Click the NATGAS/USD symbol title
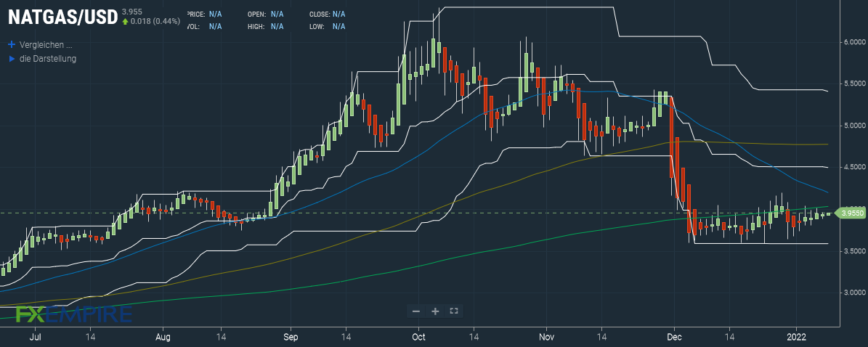 tap(62, 17)
